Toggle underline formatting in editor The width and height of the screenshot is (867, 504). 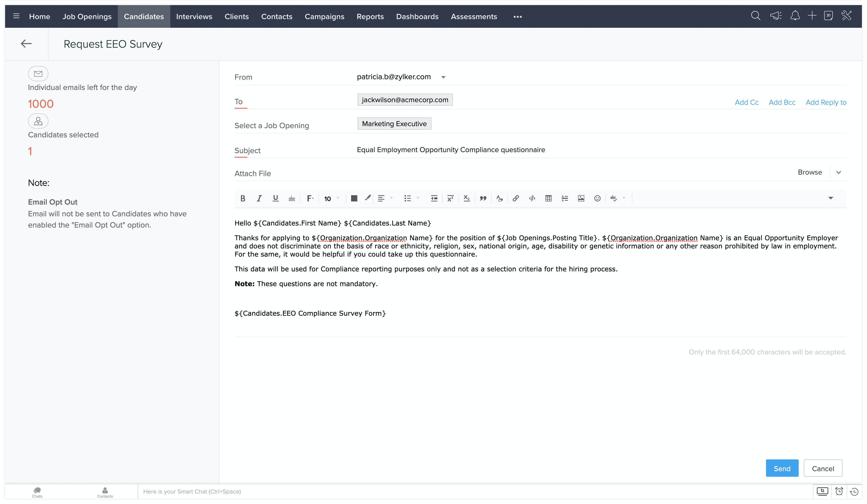point(275,198)
